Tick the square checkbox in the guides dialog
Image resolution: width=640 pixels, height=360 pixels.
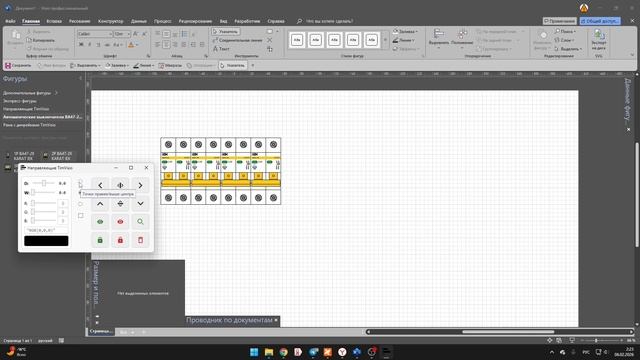point(80,216)
